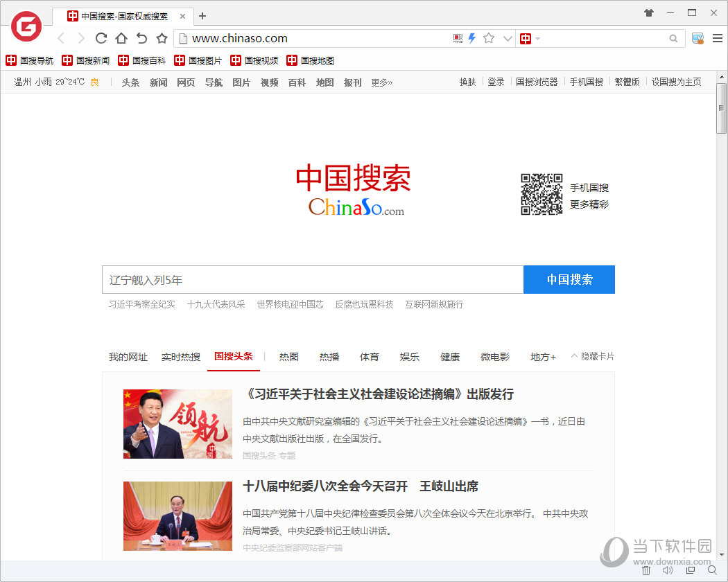Click the 图片 navigation item
This screenshot has width=728, height=582.
pos(241,82)
